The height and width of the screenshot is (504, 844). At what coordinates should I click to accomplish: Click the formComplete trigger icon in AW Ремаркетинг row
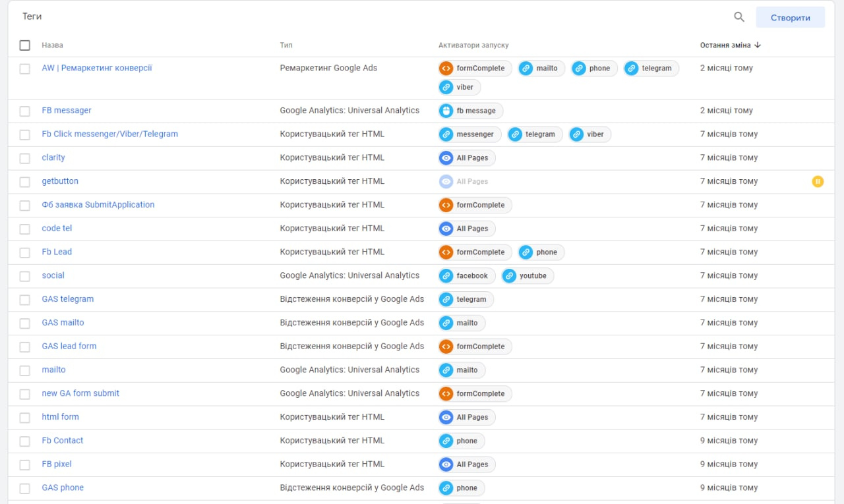point(446,69)
